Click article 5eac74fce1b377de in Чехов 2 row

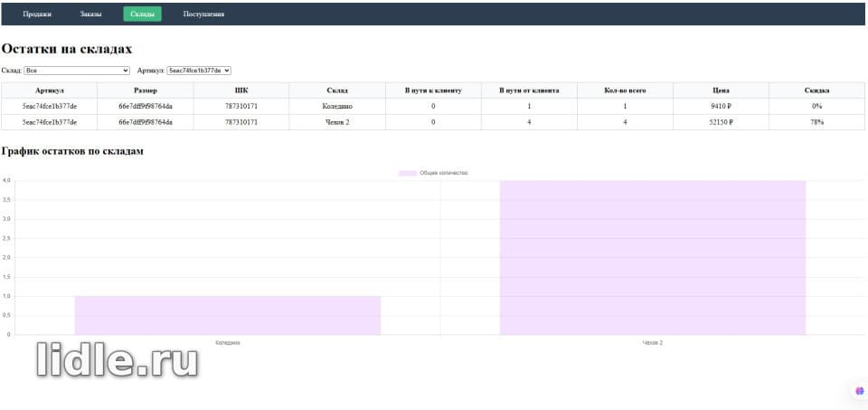point(49,122)
